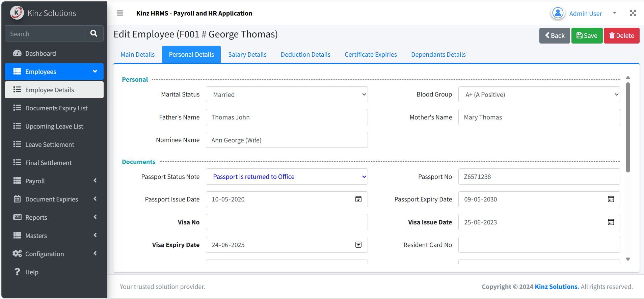This screenshot has width=644, height=299.
Task: Expand the Configuration submenu chevron
Action: pos(95,254)
